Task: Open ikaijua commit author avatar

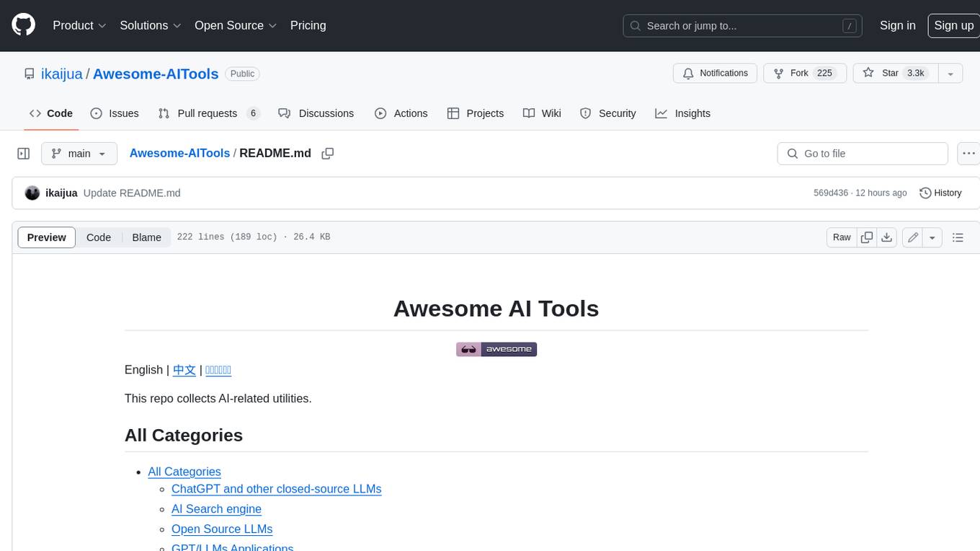Action: (32, 193)
